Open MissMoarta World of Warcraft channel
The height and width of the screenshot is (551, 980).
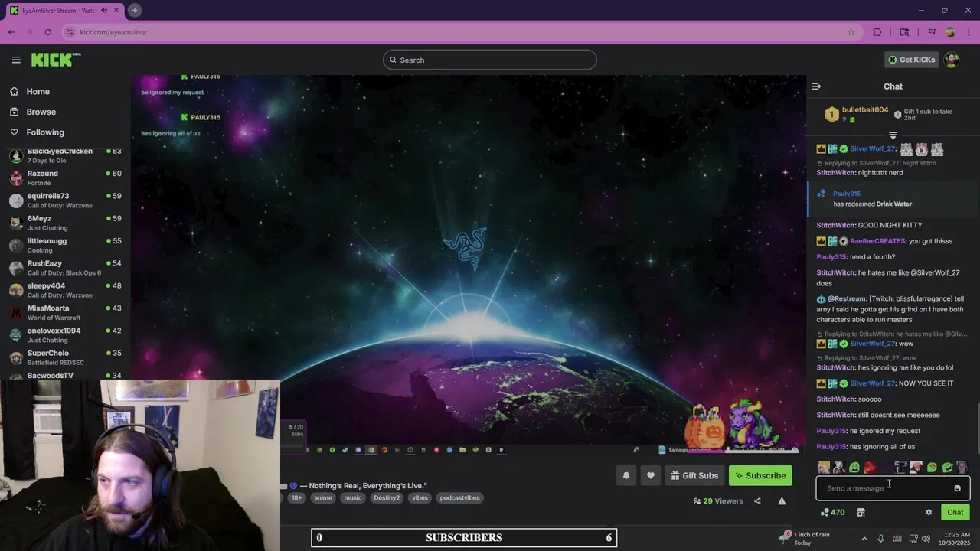pos(65,313)
